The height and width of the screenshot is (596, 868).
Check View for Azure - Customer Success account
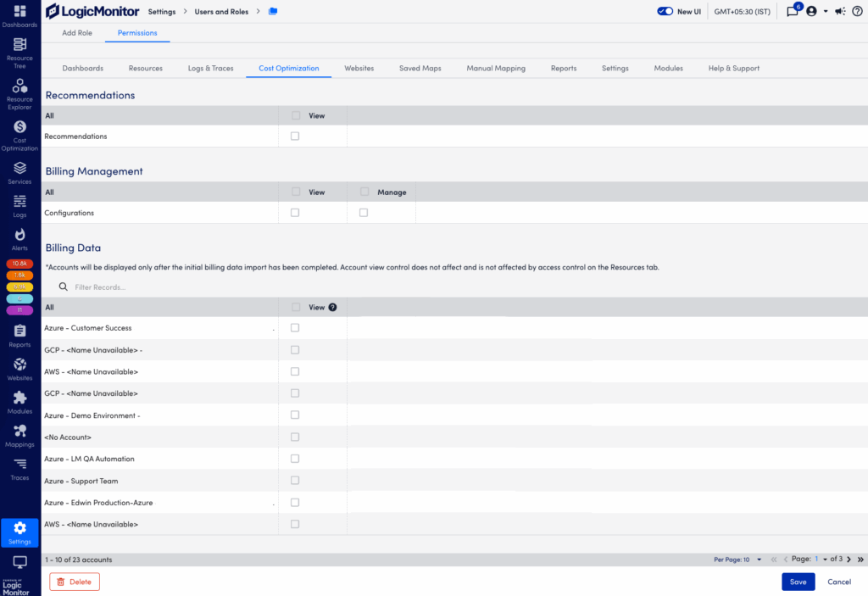(x=294, y=328)
